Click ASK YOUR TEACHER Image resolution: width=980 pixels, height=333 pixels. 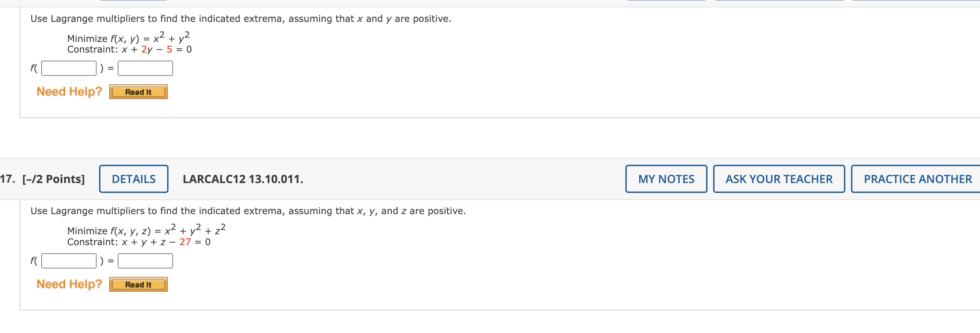[778, 178]
